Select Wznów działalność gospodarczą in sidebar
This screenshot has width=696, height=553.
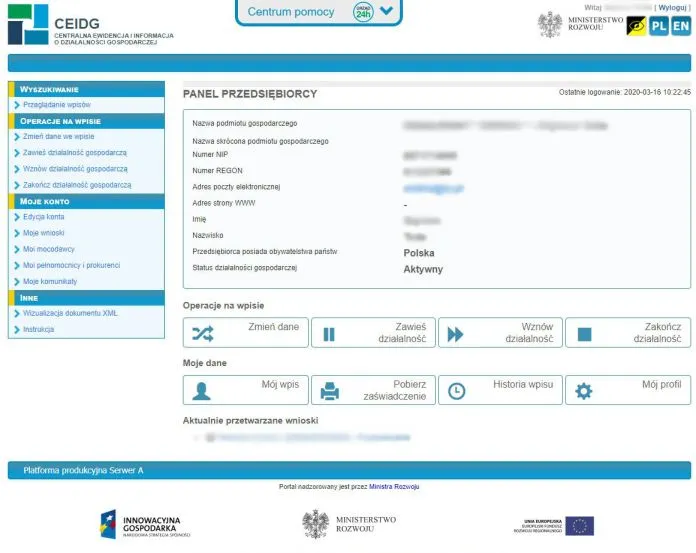click(x=75, y=169)
